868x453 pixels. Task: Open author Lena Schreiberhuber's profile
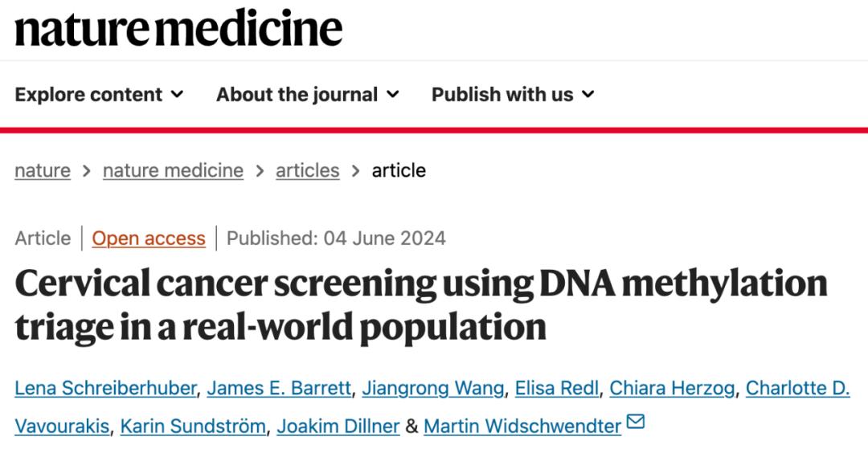(105, 388)
